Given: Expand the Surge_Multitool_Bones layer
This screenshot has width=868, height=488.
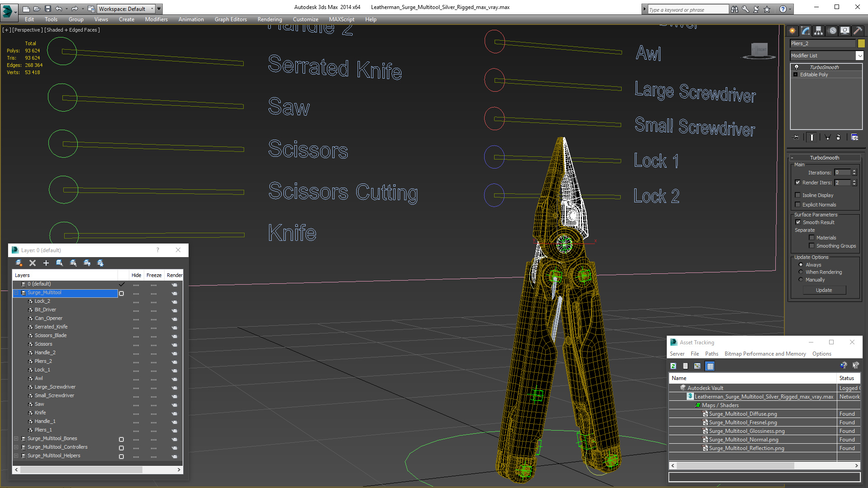Looking at the screenshot, I should [16, 439].
